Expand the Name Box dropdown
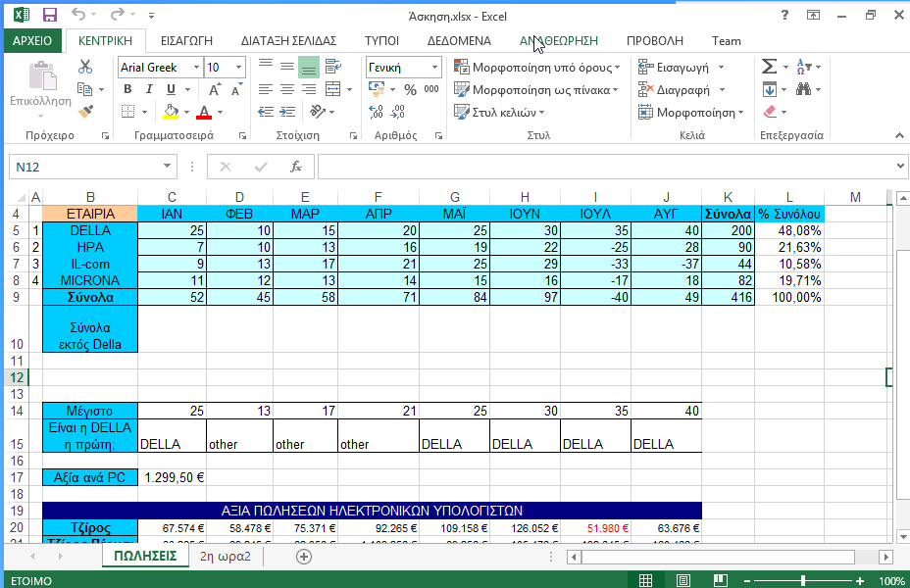Viewport: 910px width, 588px height. (167, 167)
